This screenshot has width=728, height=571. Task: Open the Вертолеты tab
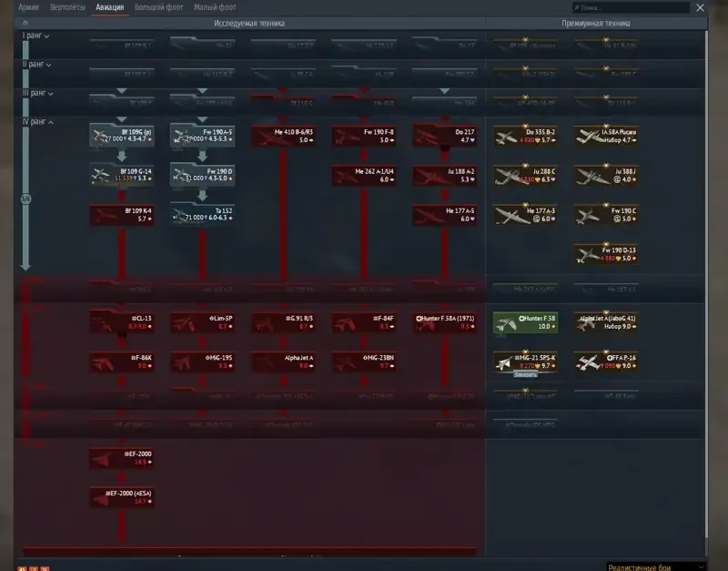67,7
